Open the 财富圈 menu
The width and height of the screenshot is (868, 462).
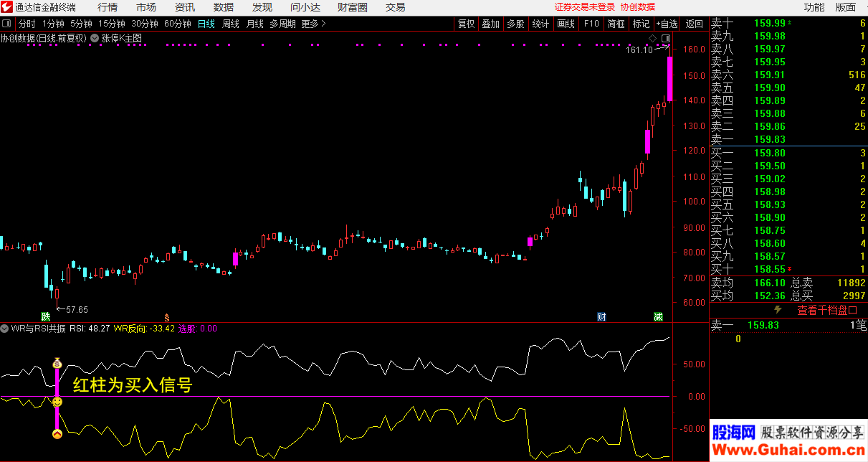[x=352, y=7]
